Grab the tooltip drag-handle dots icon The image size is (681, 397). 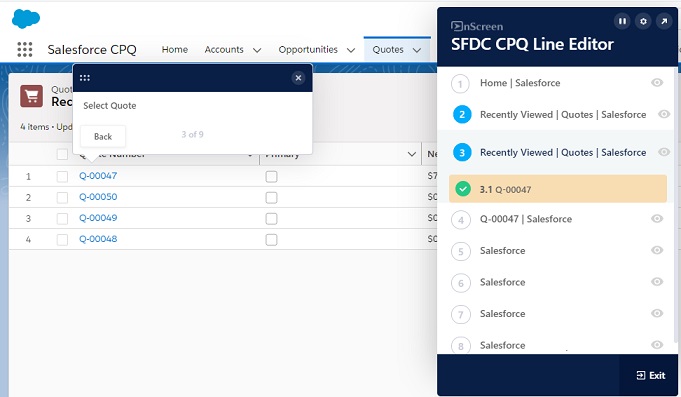85,78
